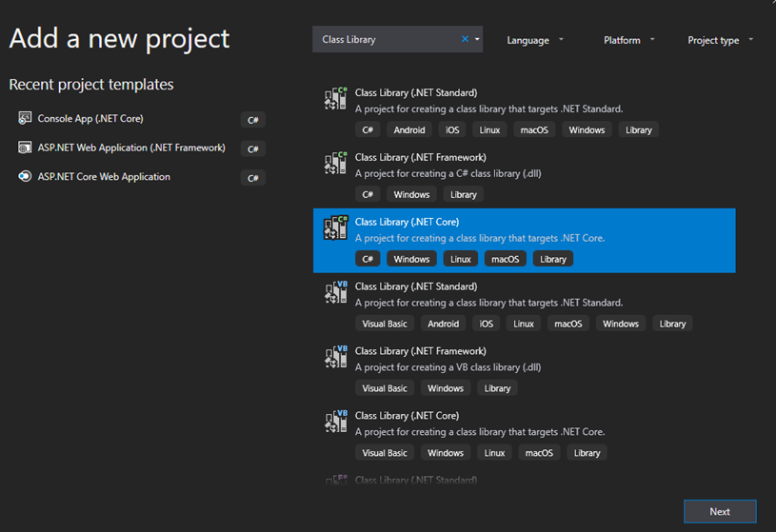
Task: Click the Windows tag under VB .NET Core library
Action: [x=446, y=453]
